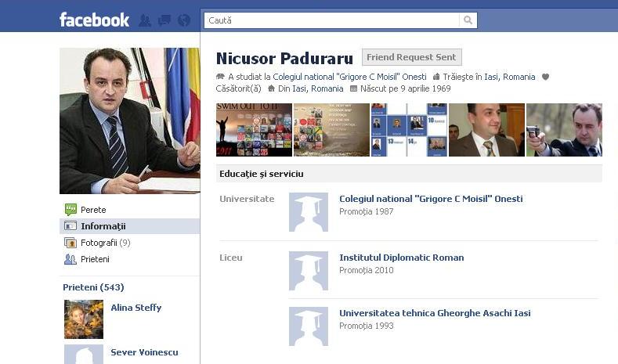The width and height of the screenshot is (618, 364).
Task: Open Colegiul national "Grigore C Moisil" Onesti education link
Action: 431,199
